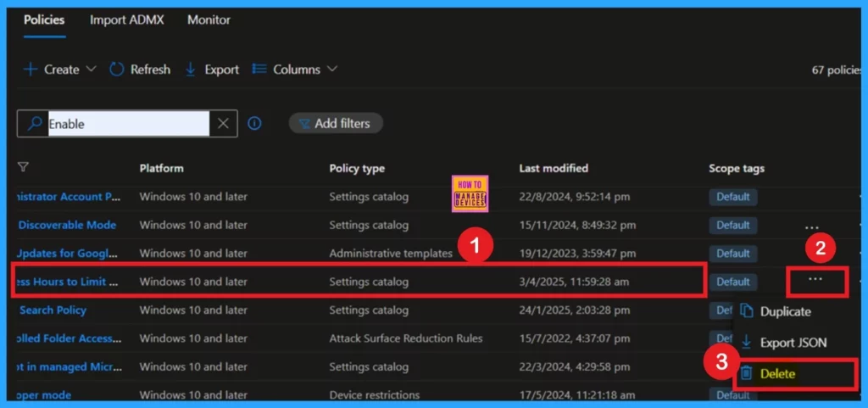Click the funnel filter icon in header

pyautogui.click(x=23, y=167)
